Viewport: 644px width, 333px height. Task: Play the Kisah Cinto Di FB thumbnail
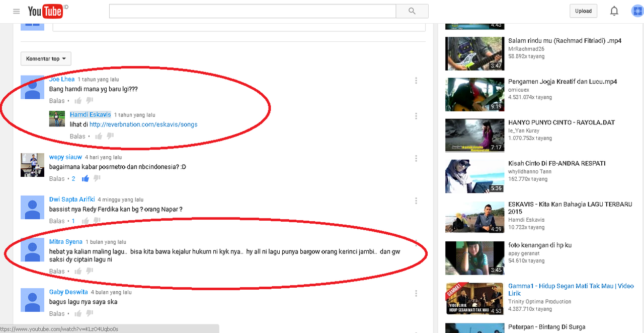coord(474,176)
